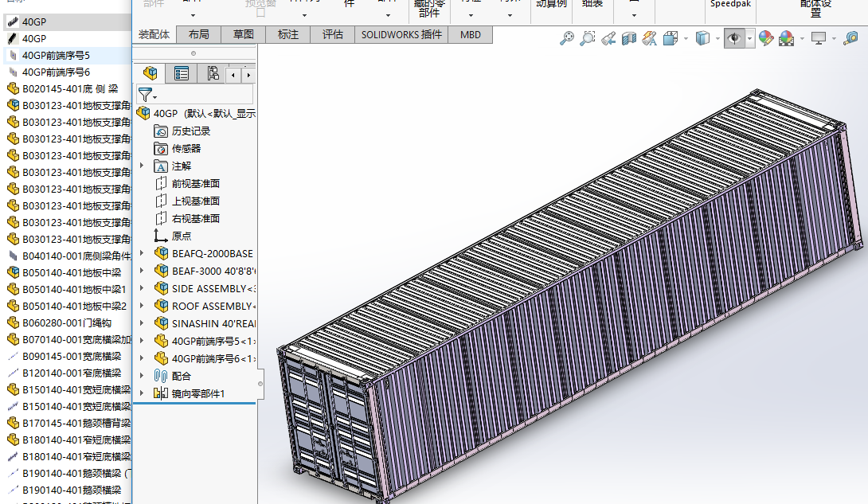
Task: Expand the SIDE ASSEMBLY tree node
Action: click(x=142, y=288)
